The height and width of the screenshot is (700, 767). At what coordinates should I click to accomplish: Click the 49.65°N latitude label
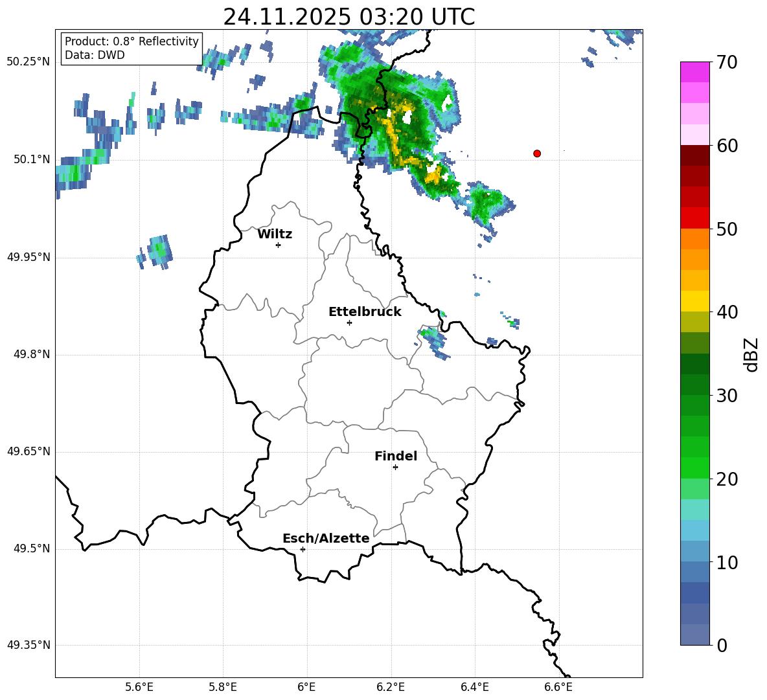coord(29,451)
